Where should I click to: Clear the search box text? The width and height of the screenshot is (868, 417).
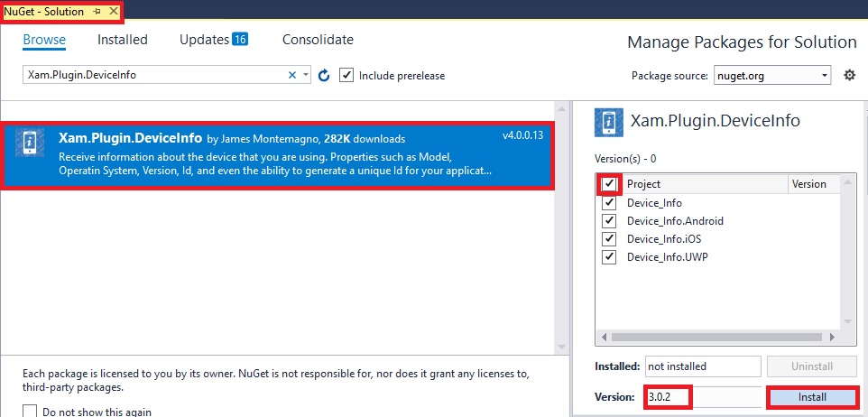click(x=292, y=75)
